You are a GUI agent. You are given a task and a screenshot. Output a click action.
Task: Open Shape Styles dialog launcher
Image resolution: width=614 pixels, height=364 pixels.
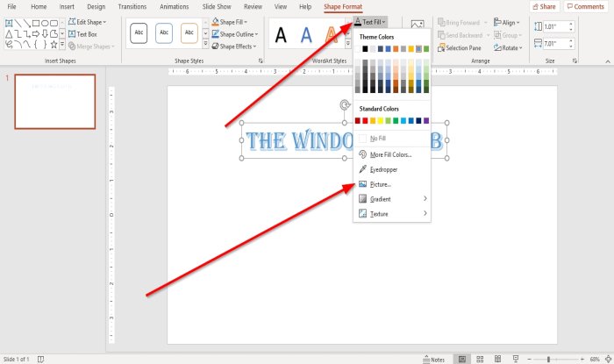(x=261, y=61)
